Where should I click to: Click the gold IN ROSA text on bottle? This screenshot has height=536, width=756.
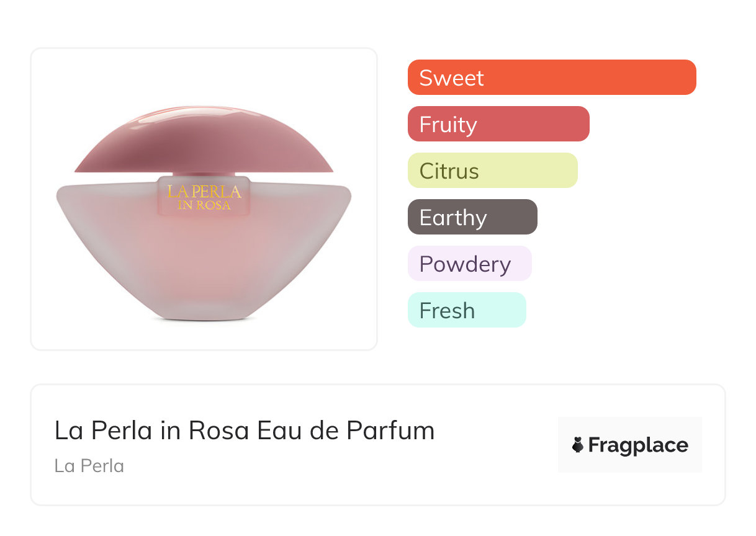(204, 205)
